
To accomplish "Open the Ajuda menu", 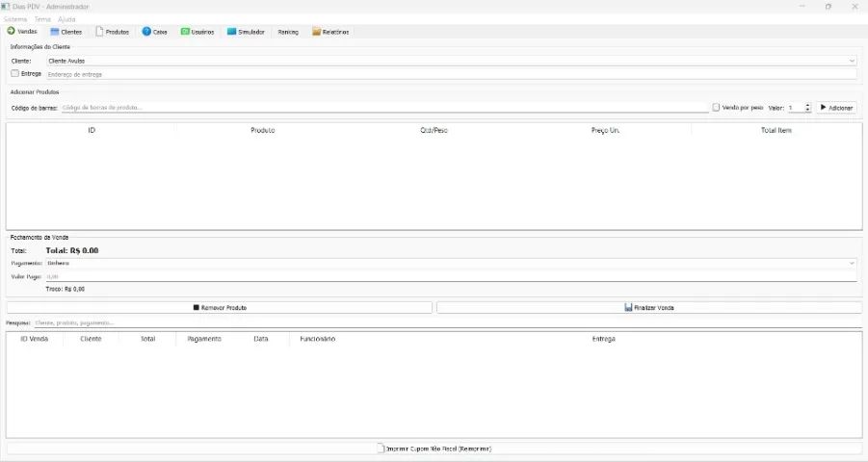I will click(66, 19).
